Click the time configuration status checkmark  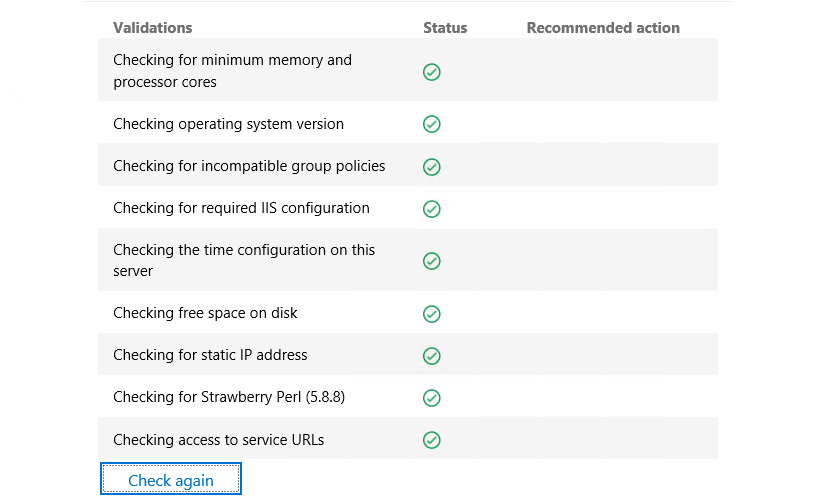[x=431, y=261]
